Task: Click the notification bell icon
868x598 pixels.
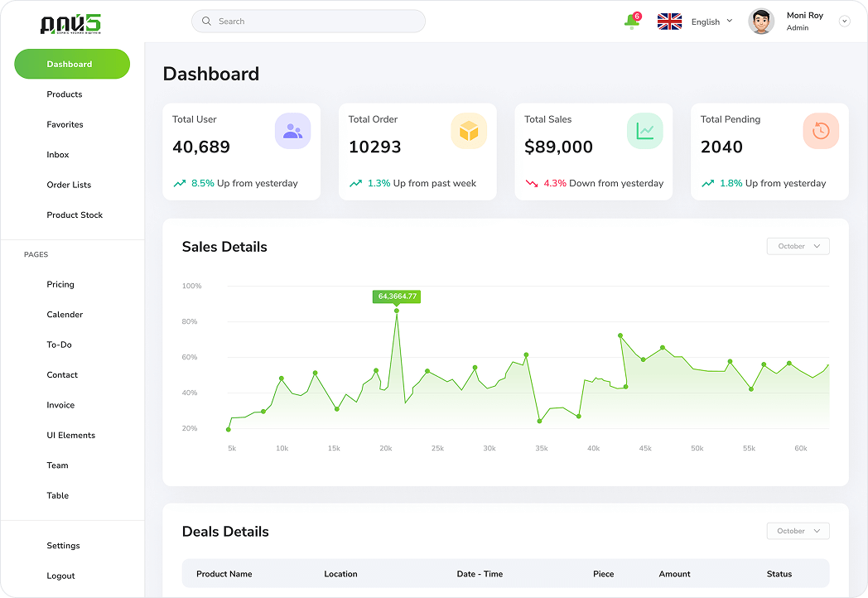Action: click(x=632, y=22)
